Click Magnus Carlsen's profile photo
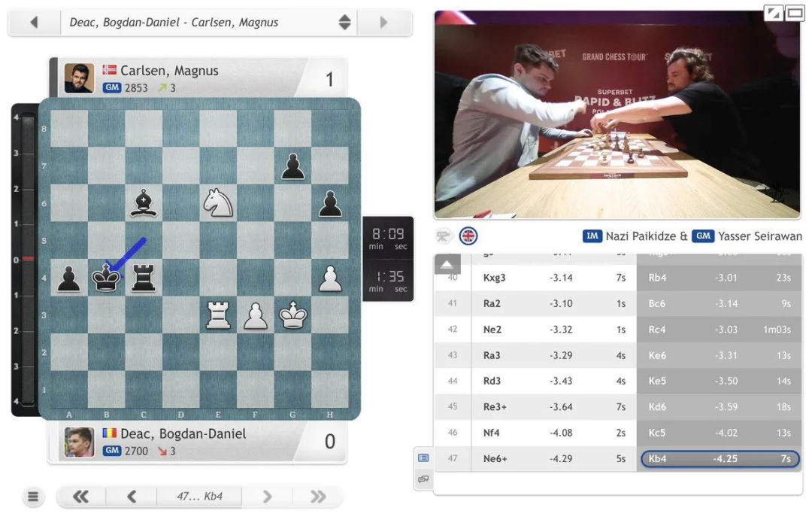 (x=79, y=78)
